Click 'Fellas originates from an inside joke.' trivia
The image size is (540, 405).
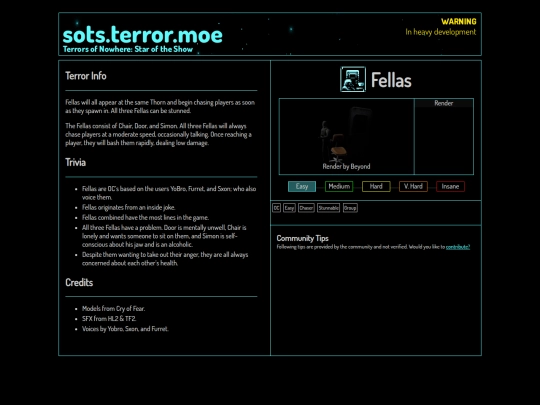pyautogui.click(x=128, y=207)
